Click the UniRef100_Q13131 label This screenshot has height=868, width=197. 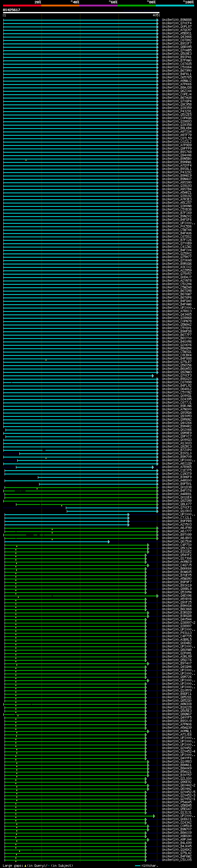[x=177, y=812]
